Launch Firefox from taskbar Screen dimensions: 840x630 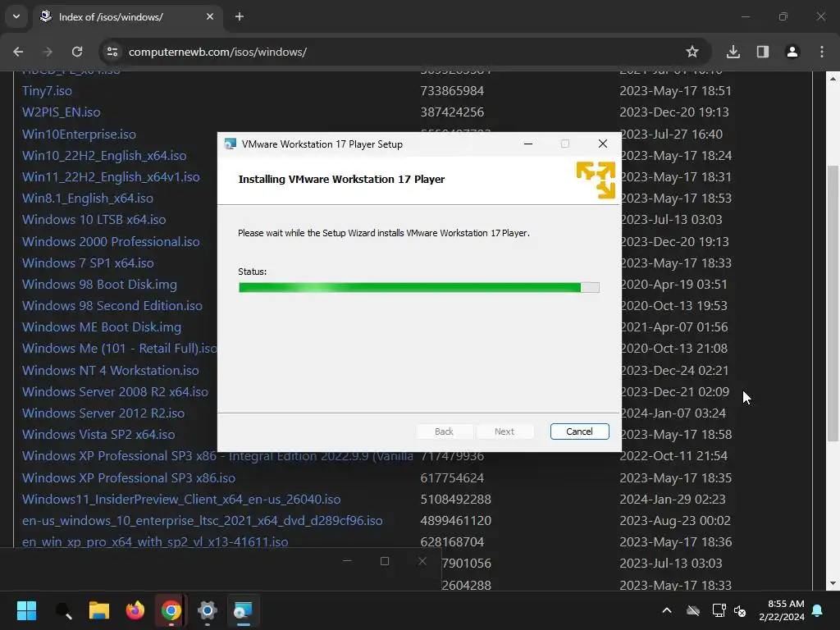point(135,610)
